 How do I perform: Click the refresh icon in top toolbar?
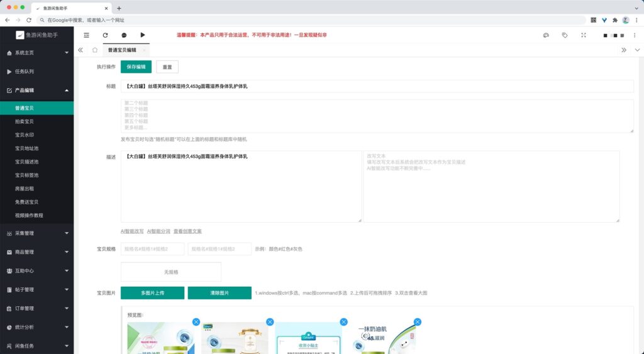click(x=105, y=35)
